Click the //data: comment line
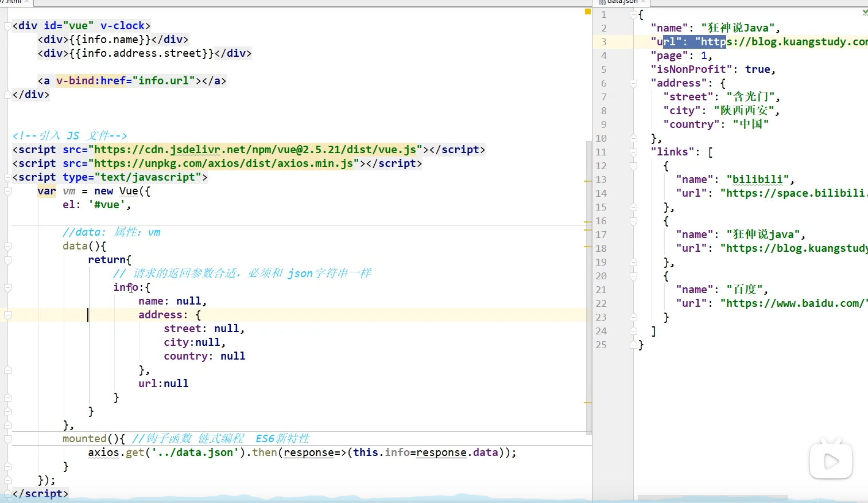 pyautogui.click(x=111, y=232)
